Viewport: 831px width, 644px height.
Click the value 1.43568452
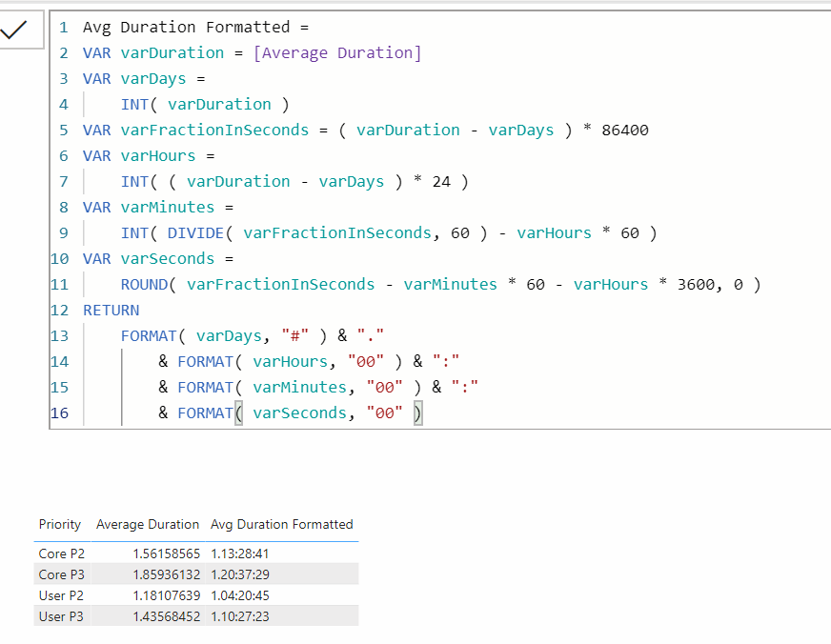167,616
